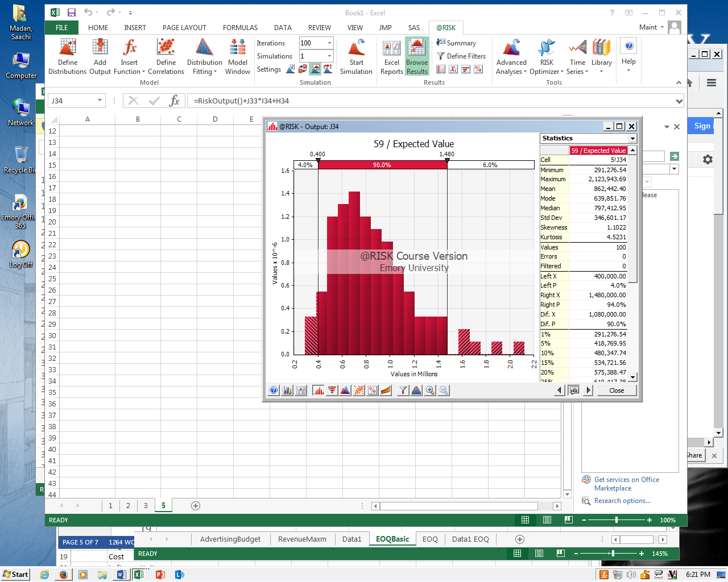This screenshot has width=728, height=582.
Task: Collapse the ribbon with the chevron
Action: [679, 82]
